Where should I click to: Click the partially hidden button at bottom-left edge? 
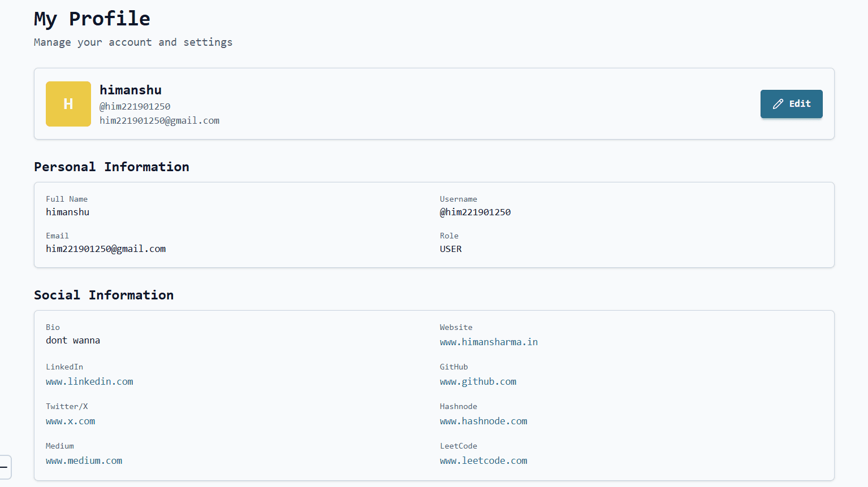5,467
